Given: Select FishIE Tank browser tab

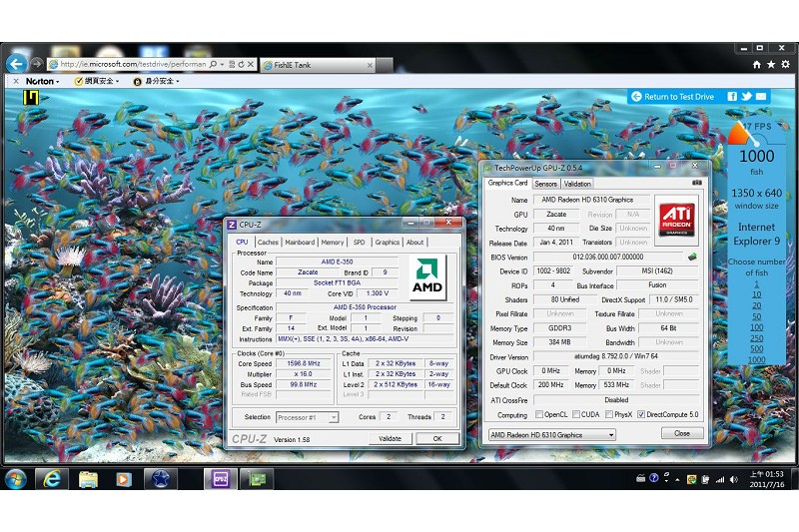Looking at the screenshot, I should [x=317, y=65].
